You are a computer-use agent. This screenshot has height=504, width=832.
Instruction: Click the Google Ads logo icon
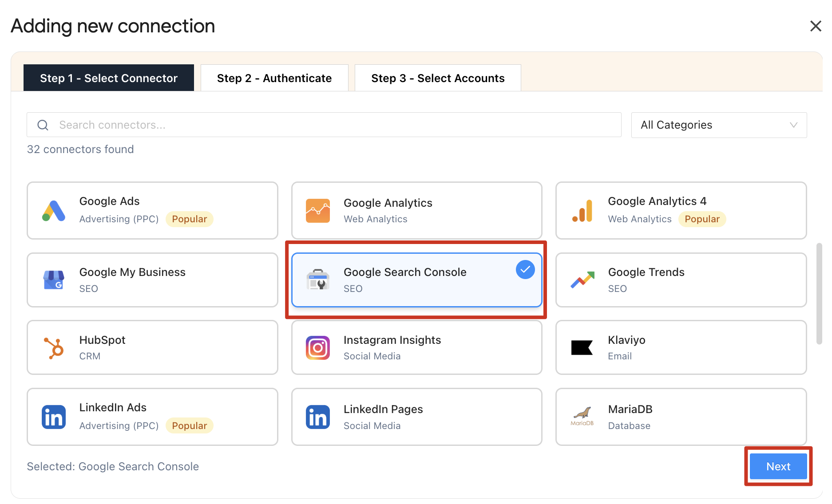[x=54, y=211]
